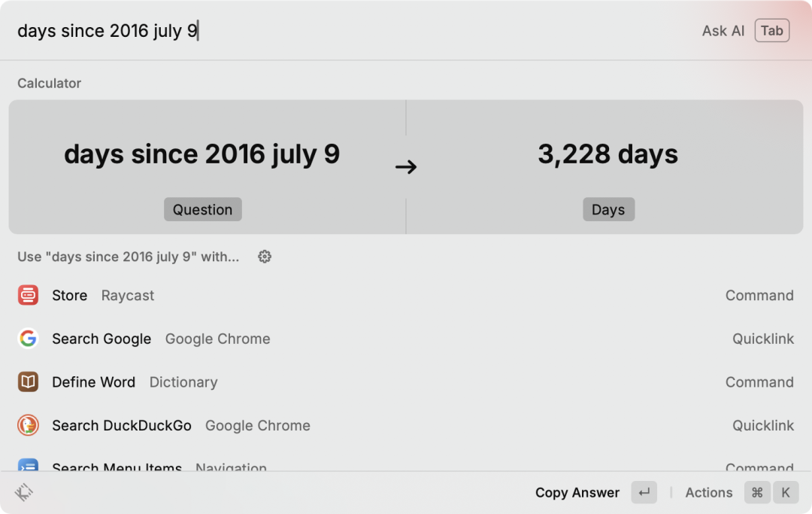
Task: Open fallback commands settings gear
Action: pos(265,257)
